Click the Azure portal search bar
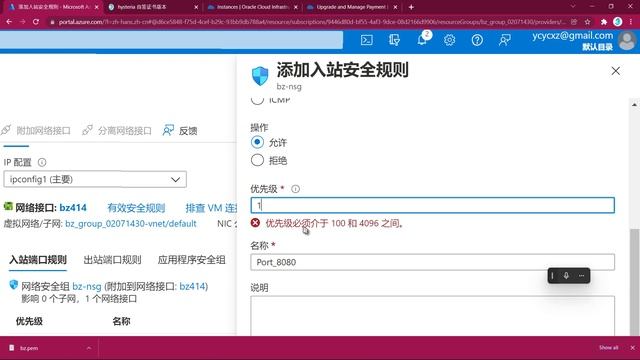Image resolution: width=640 pixels, height=360 pixels. click(171, 40)
